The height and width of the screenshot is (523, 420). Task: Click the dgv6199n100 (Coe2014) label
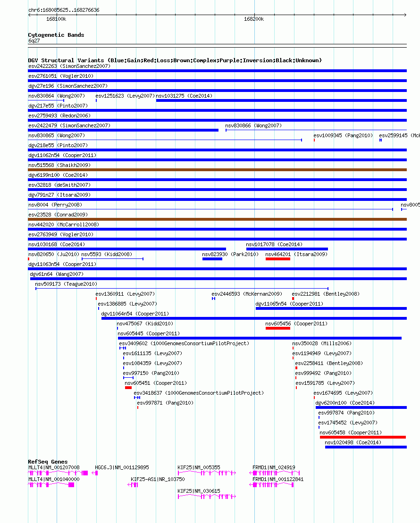58,175
